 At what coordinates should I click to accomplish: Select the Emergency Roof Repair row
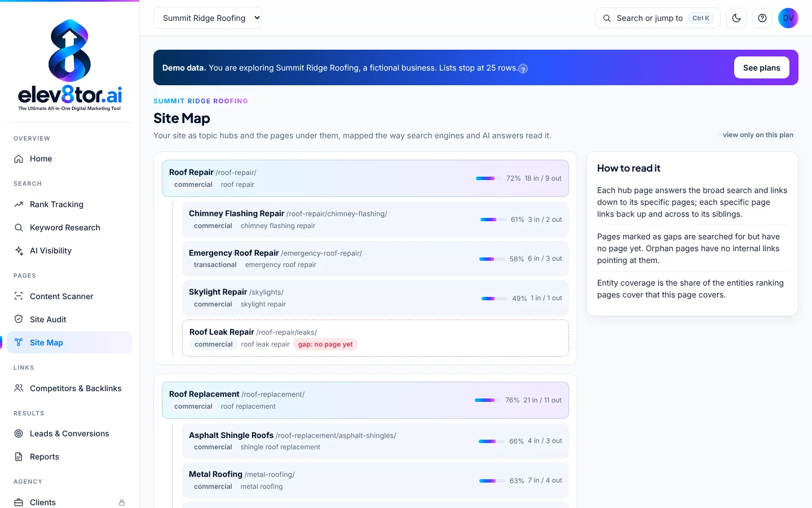[x=376, y=259]
